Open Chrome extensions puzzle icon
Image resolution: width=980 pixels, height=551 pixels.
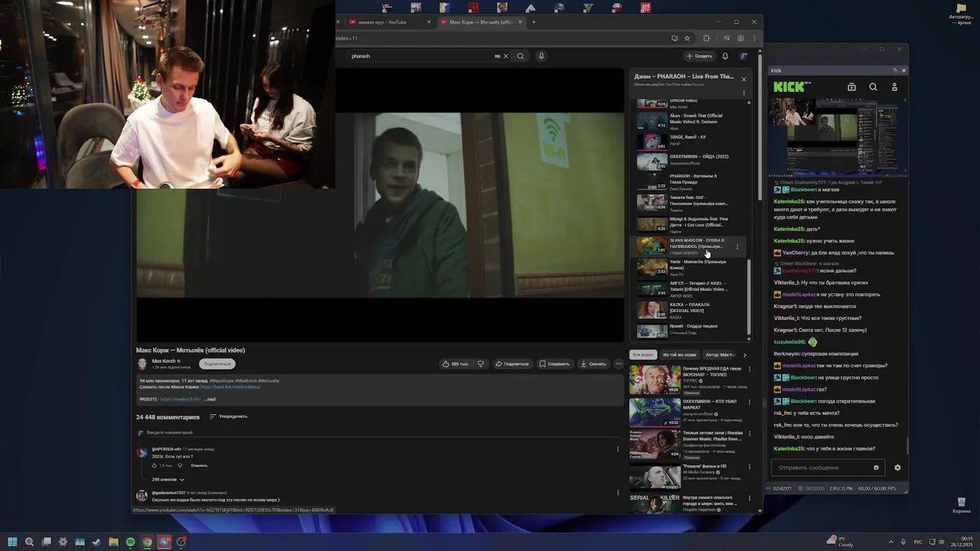coord(706,37)
